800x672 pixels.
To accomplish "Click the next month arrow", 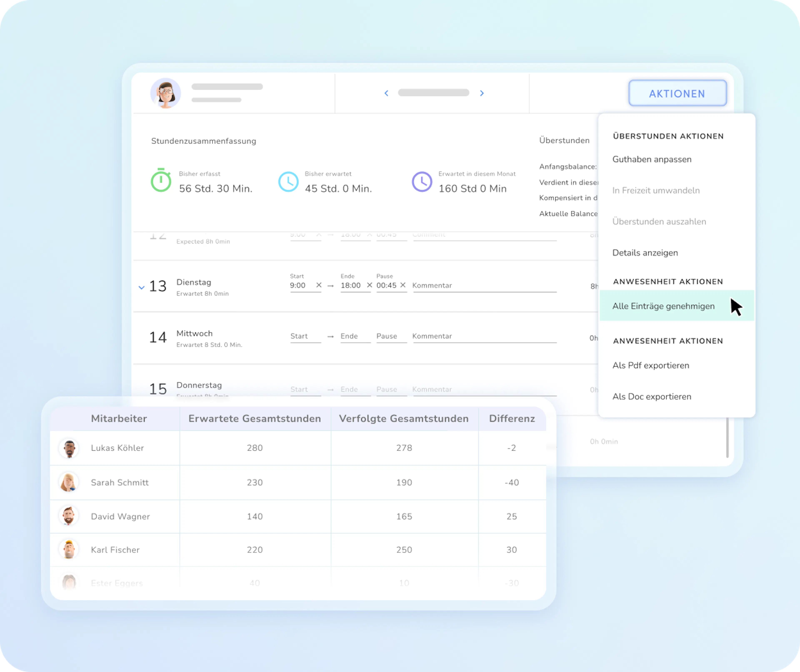I will [482, 93].
